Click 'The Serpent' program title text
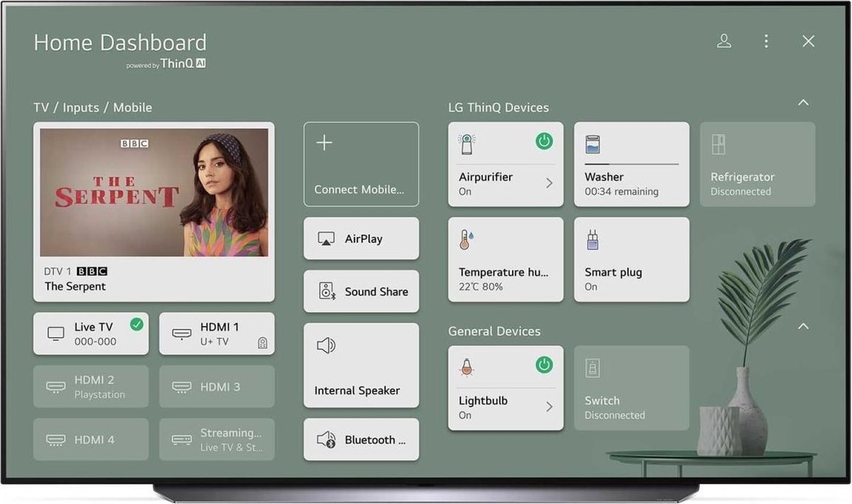852x504 pixels. pos(75,287)
